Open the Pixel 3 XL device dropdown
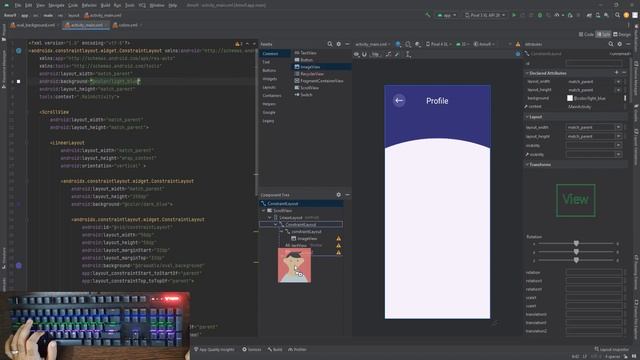 click(x=485, y=15)
